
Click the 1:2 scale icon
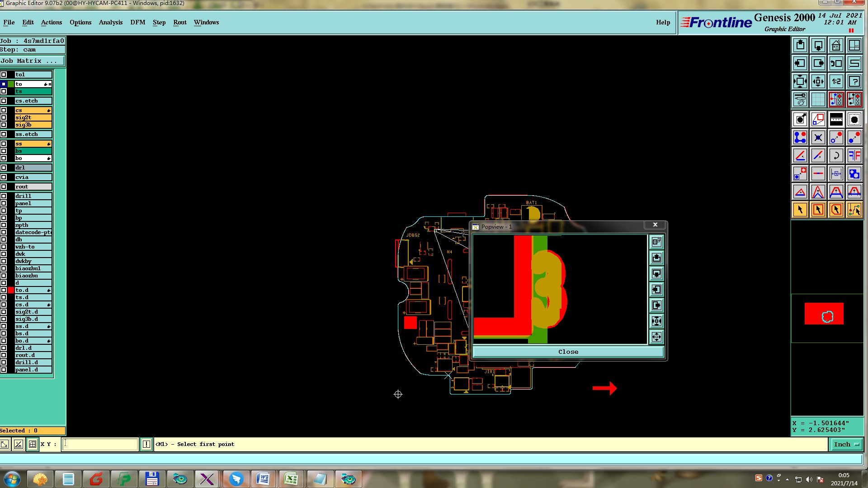pyautogui.click(x=836, y=81)
